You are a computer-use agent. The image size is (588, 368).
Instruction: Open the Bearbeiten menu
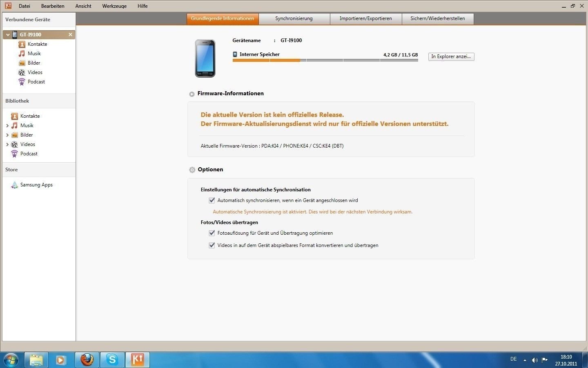[53, 6]
